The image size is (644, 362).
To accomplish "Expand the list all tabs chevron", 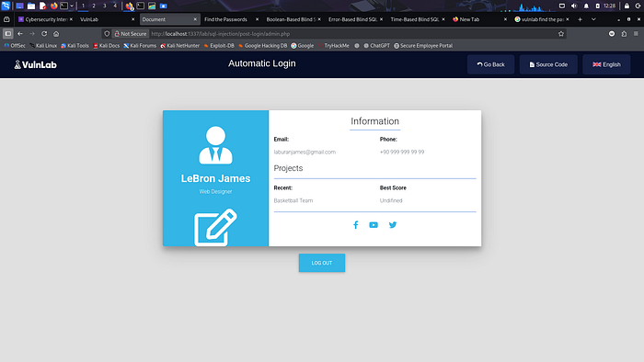I will point(593,19).
